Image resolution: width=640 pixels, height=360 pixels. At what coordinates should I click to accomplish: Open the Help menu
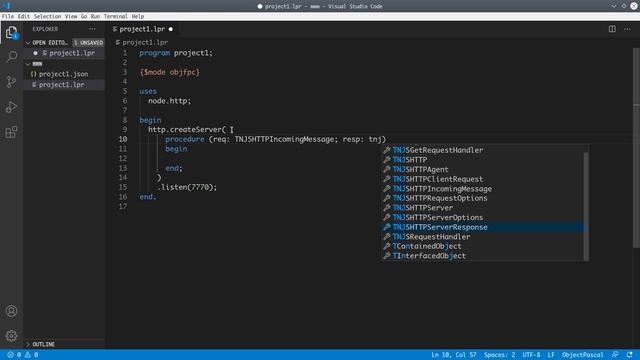coord(138,16)
